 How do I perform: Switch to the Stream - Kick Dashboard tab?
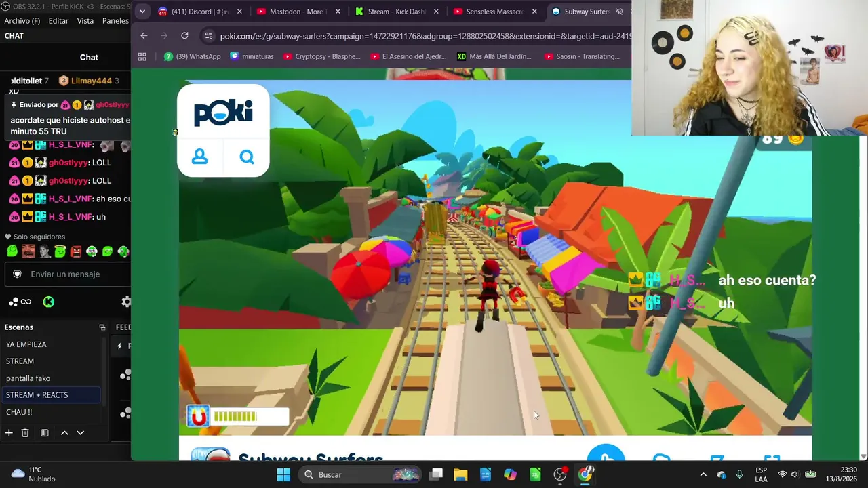point(396,12)
